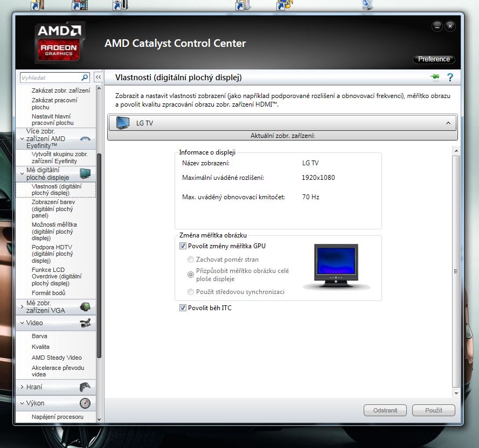Minimize the Catalyst Control Center window
This screenshot has width=479, height=448.
(x=437, y=26)
